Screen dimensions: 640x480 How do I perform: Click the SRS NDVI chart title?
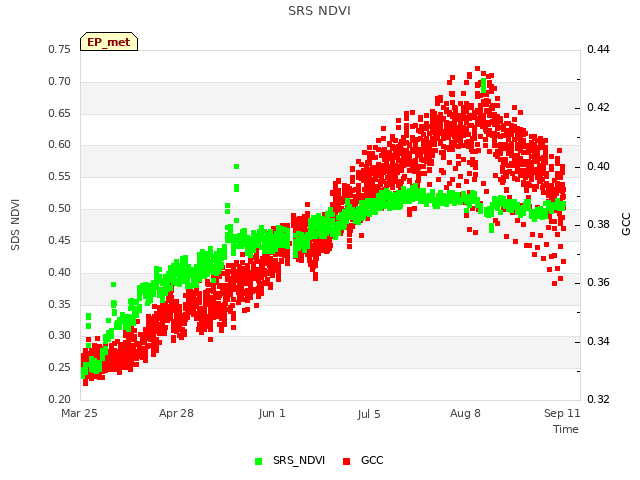point(319,11)
